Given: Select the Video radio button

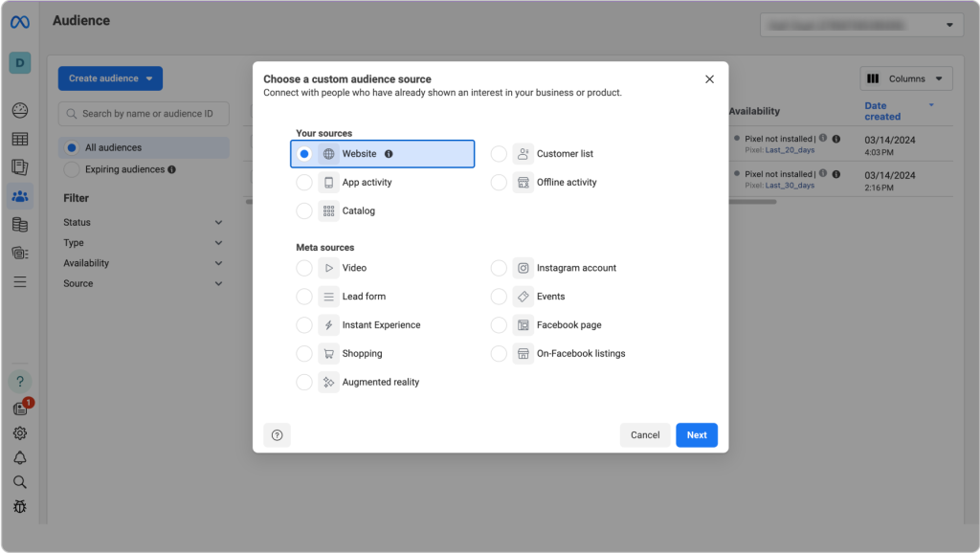Looking at the screenshot, I should click(x=304, y=268).
